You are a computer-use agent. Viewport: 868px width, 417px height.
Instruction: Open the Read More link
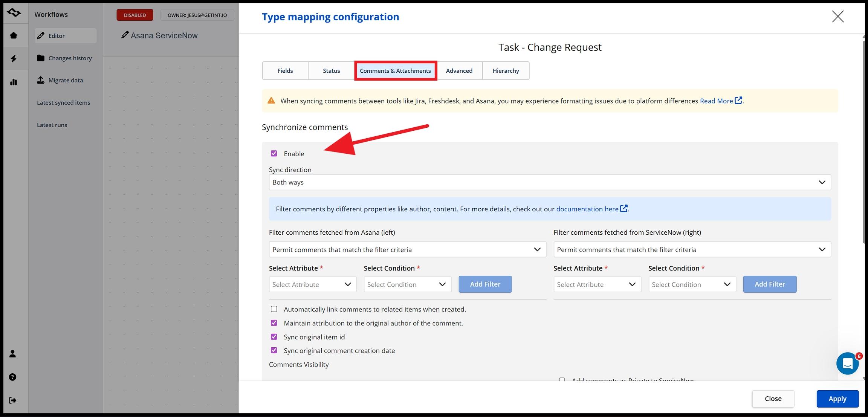click(716, 101)
